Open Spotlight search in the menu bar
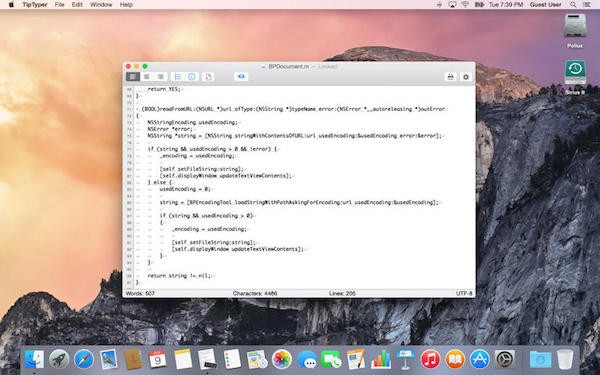The width and height of the screenshot is (600, 375). coord(573,5)
